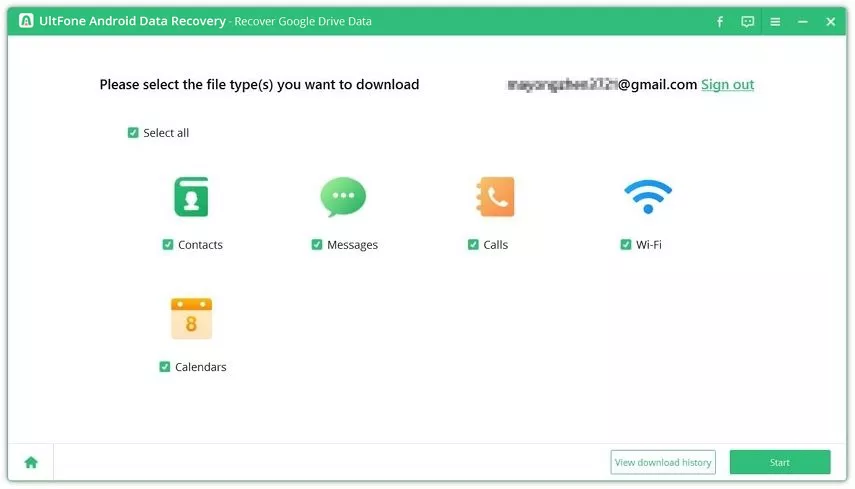The image size is (855, 489).
Task: Click the Calendars icon showing number 8
Action: click(x=191, y=318)
